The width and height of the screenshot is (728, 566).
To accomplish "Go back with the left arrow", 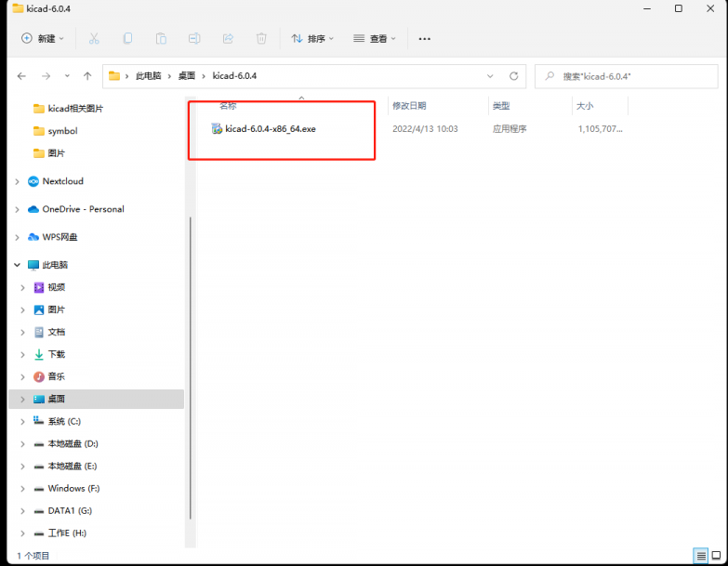I will tap(21, 76).
